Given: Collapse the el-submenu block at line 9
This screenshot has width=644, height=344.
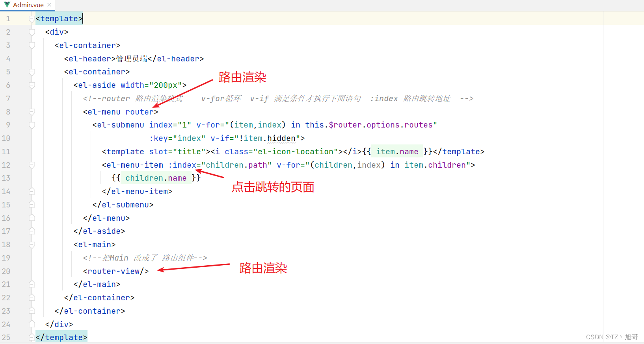Looking at the screenshot, I should (32, 125).
